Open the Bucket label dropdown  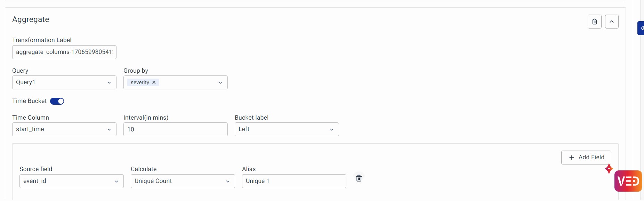coord(287,129)
